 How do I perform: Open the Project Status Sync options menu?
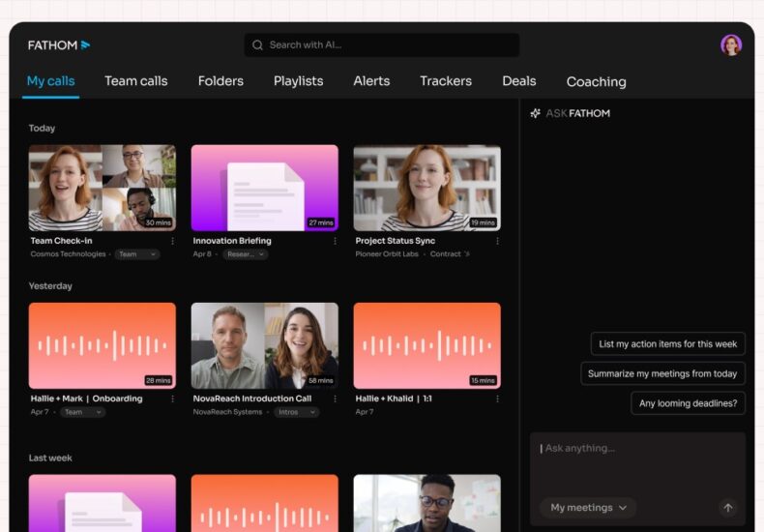click(498, 241)
